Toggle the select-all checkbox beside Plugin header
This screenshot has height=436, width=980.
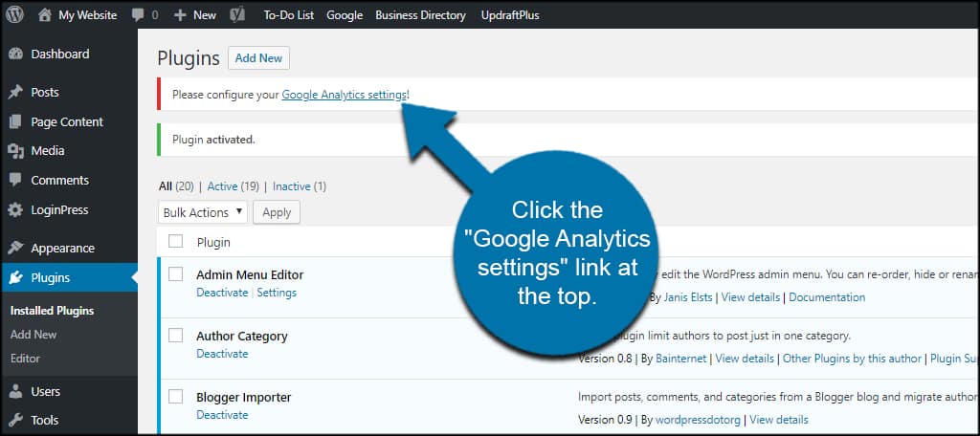176,241
